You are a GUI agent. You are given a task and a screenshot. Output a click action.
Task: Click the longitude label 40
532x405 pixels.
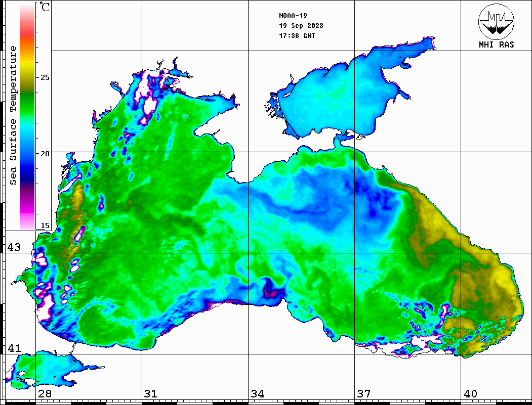(470, 394)
